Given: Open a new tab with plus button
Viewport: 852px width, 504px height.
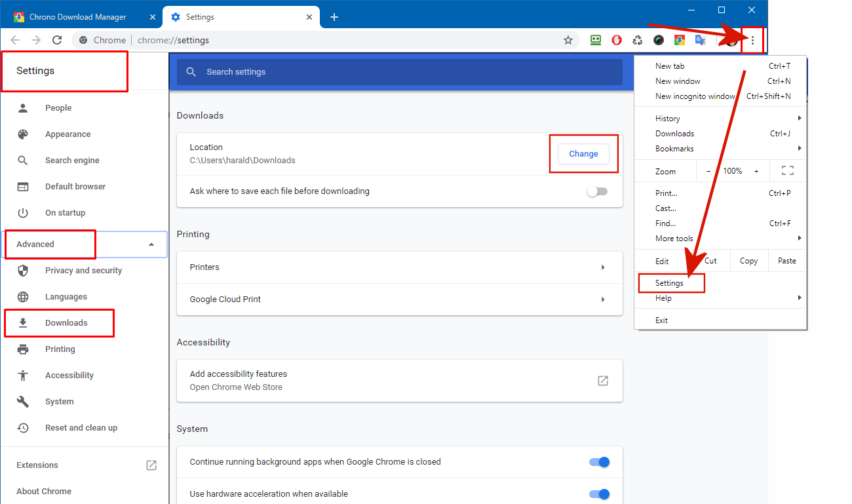Looking at the screenshot, I should click(334, 17).
